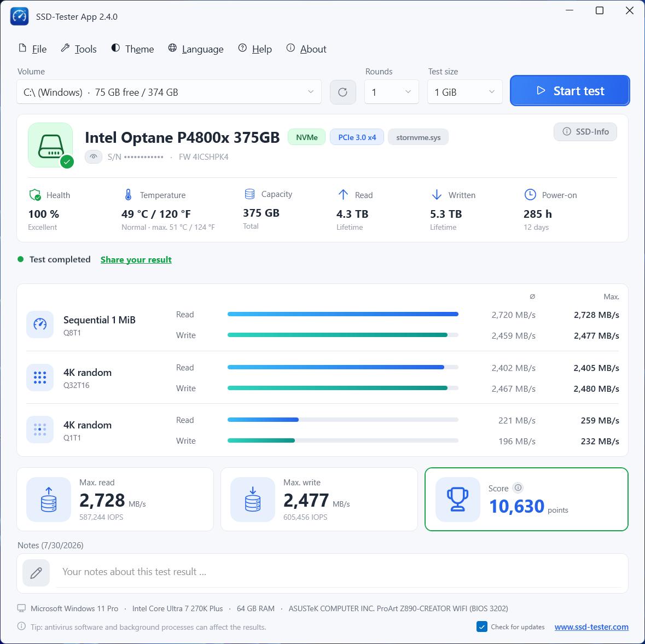
Task: Click the notes pencil edit icon
Action: coord(36,572)
